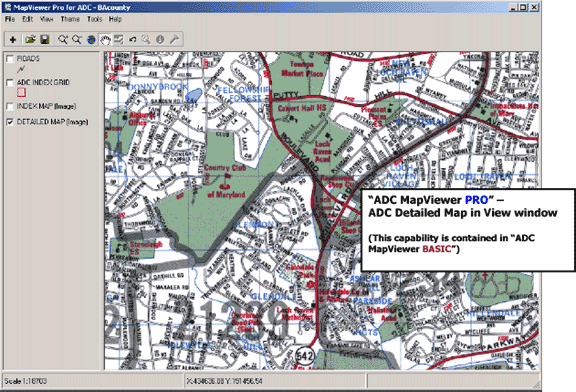Click the Country Club of Maryland map area

(x=225, y=181)
